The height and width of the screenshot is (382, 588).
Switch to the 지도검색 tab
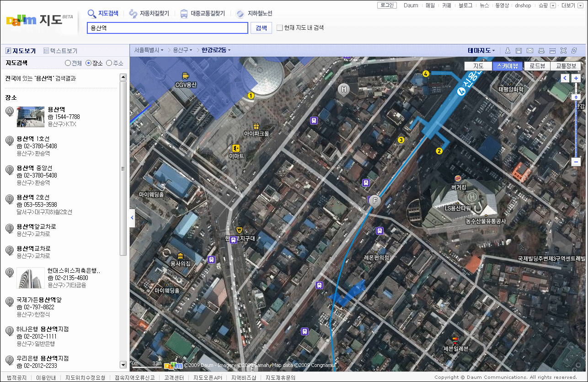point(103,13)
